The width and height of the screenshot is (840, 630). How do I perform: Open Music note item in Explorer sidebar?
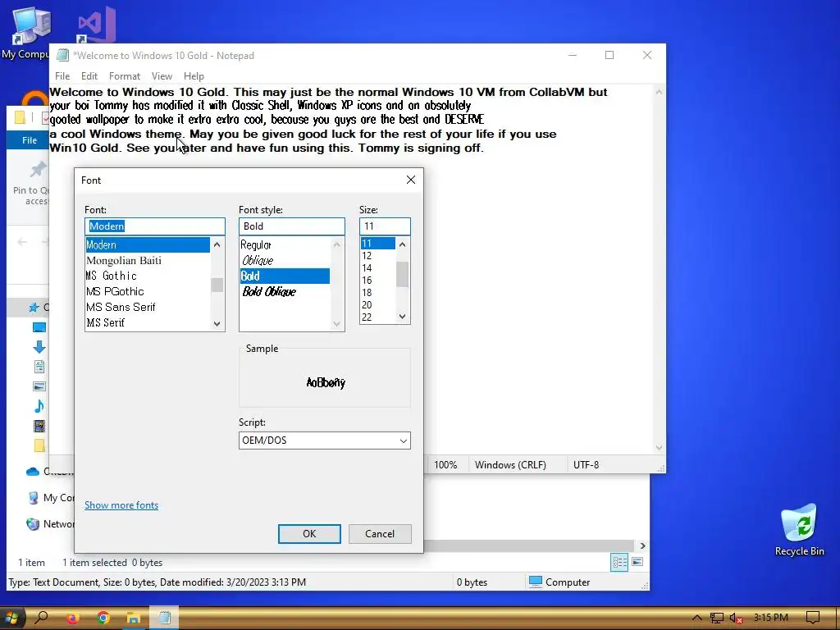[x=39, y=406]
